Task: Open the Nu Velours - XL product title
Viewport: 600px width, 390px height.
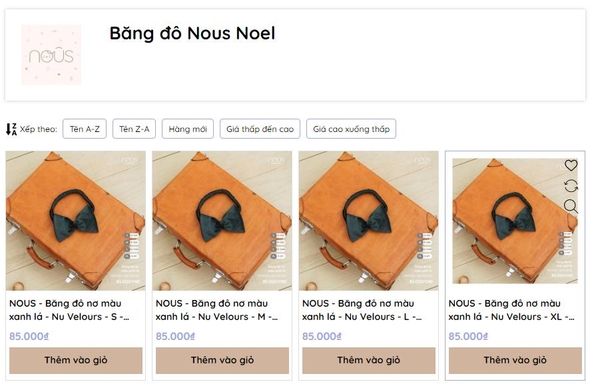Action: (511, 310)
